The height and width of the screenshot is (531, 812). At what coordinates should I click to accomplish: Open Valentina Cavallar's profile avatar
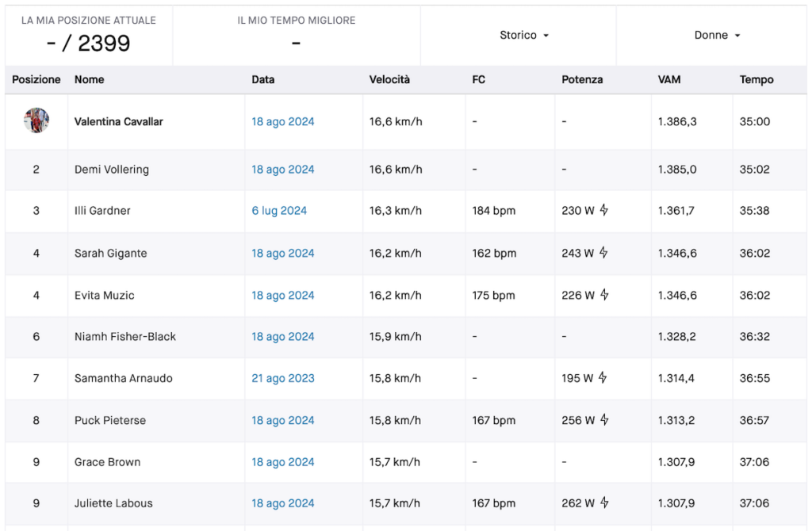tap(36, 120)
